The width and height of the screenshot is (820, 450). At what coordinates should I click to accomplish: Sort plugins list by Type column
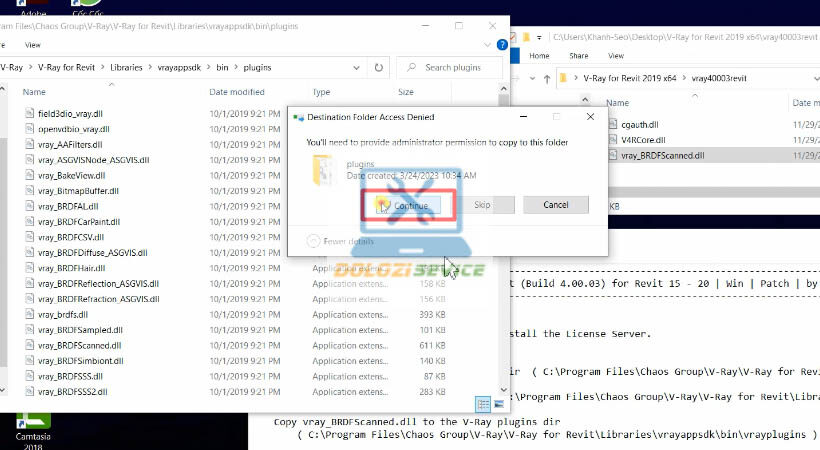(321, 92)
